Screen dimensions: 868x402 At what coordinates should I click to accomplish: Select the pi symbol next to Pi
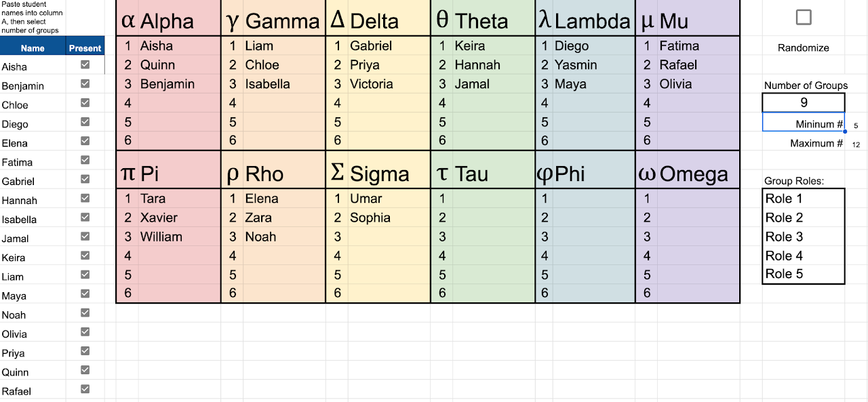coord(128,173)
